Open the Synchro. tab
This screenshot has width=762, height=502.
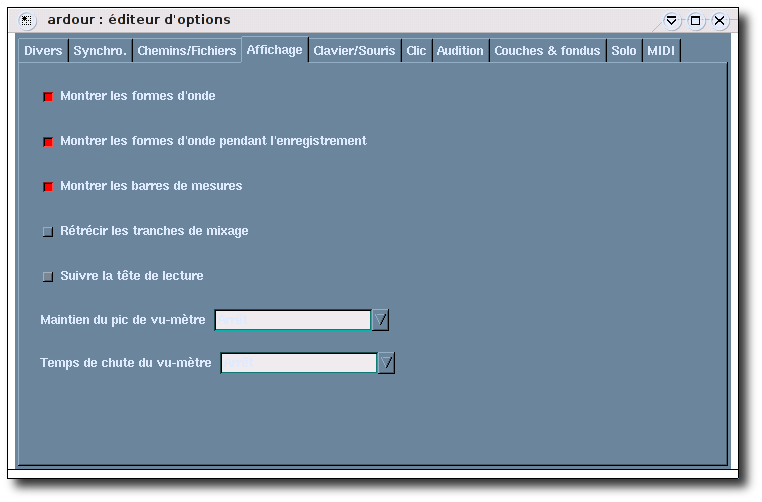pyautogui.click(x=100, y=51)
